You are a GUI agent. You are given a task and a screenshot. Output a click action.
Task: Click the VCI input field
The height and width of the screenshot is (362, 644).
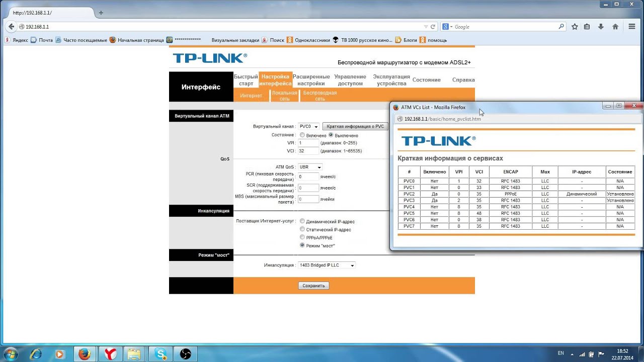(308, 151)
